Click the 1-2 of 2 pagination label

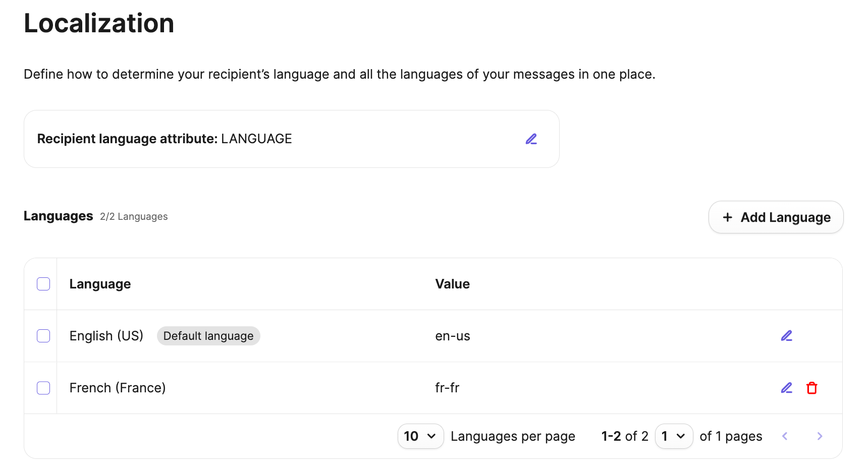click(625, 436)
